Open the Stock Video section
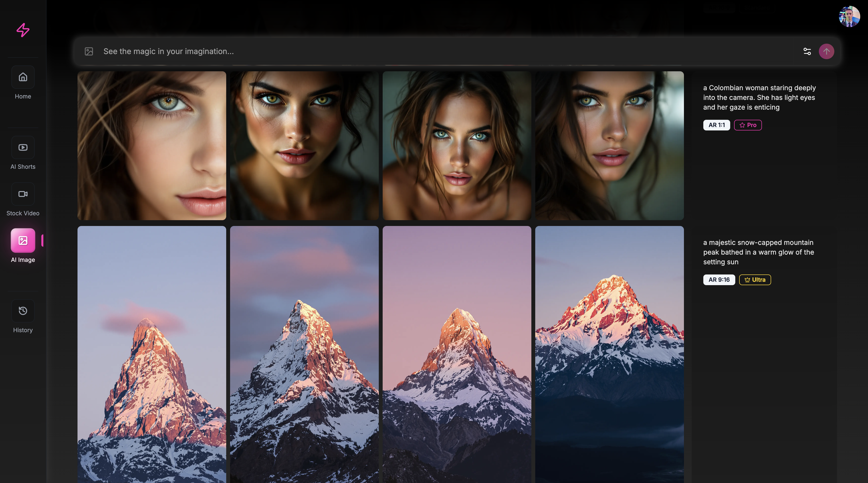 23,194
